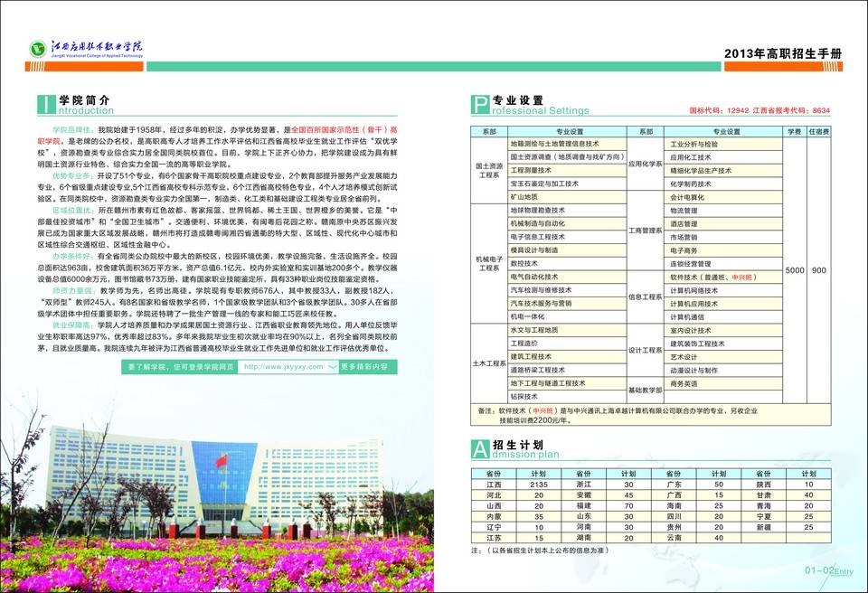Viewport: 868px width, 593px height.
Task: Select the '钻探技术' major row
Action: [x=568, y=397]
